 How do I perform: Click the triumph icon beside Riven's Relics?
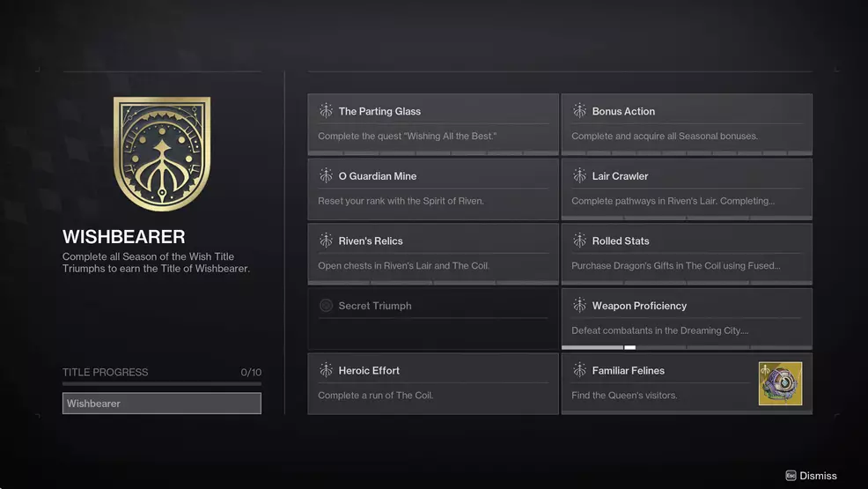326,241
